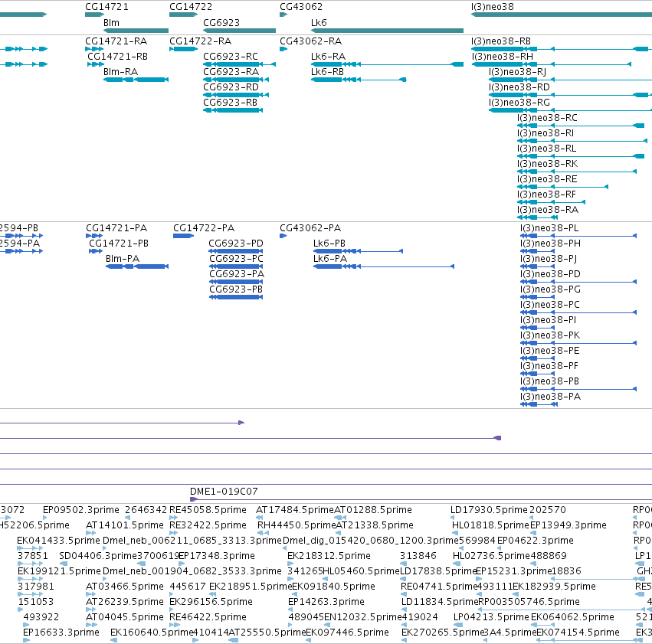Open transcript l(3)neo38-RL
The height and width of the screenshot is (644, 652).
pyautogui.click(x=547, y=149)
